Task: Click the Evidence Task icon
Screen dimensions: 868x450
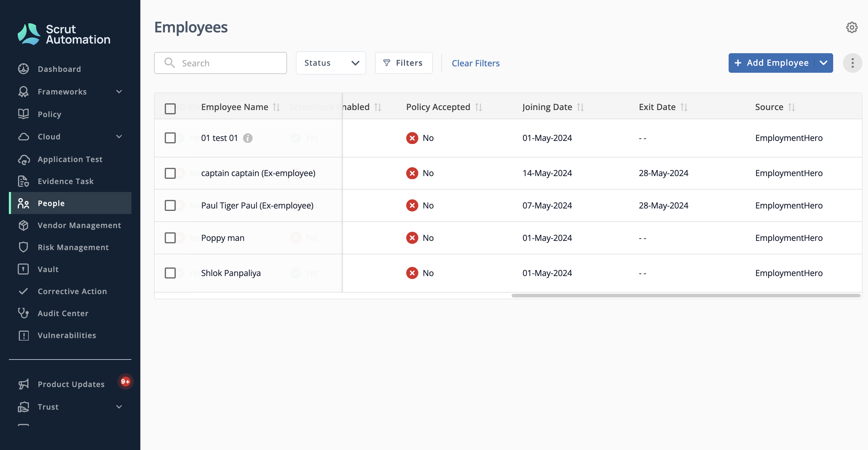Action: pyautogui.click(x=23, y=181)
